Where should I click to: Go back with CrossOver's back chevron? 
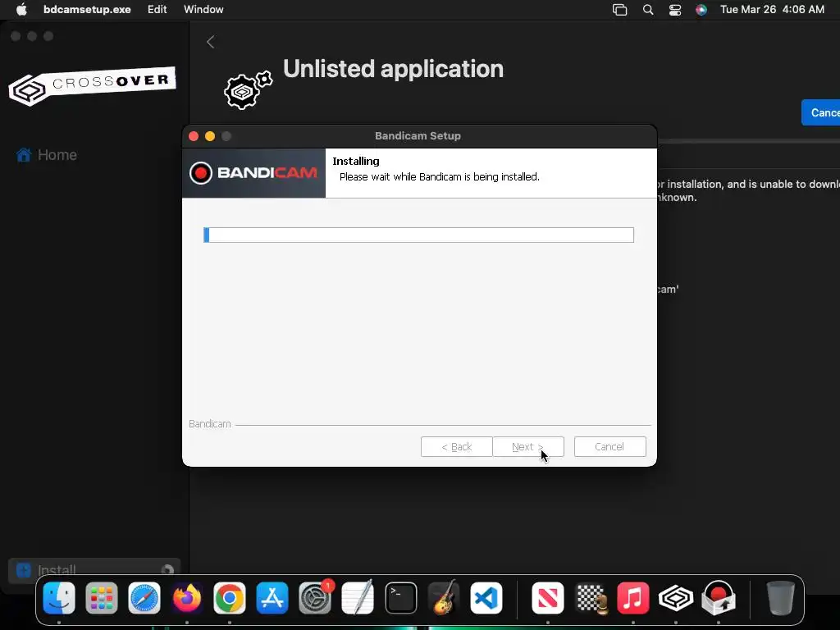[211, 42]
